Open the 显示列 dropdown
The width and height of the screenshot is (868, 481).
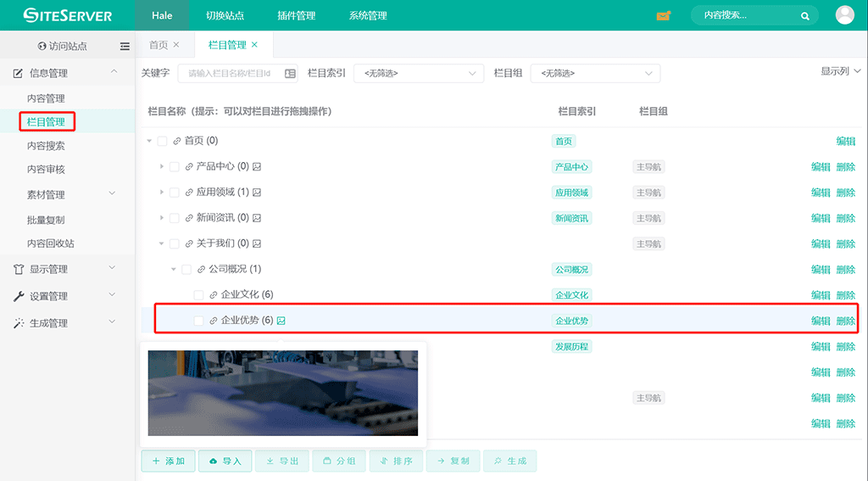click(840, 71)
